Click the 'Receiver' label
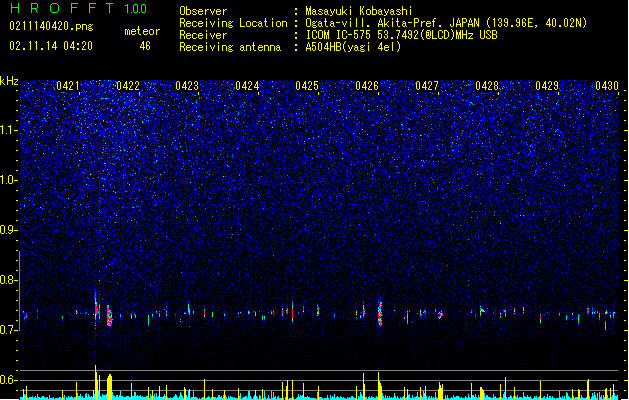The image size is (629, 400). [x=203, y=35]
